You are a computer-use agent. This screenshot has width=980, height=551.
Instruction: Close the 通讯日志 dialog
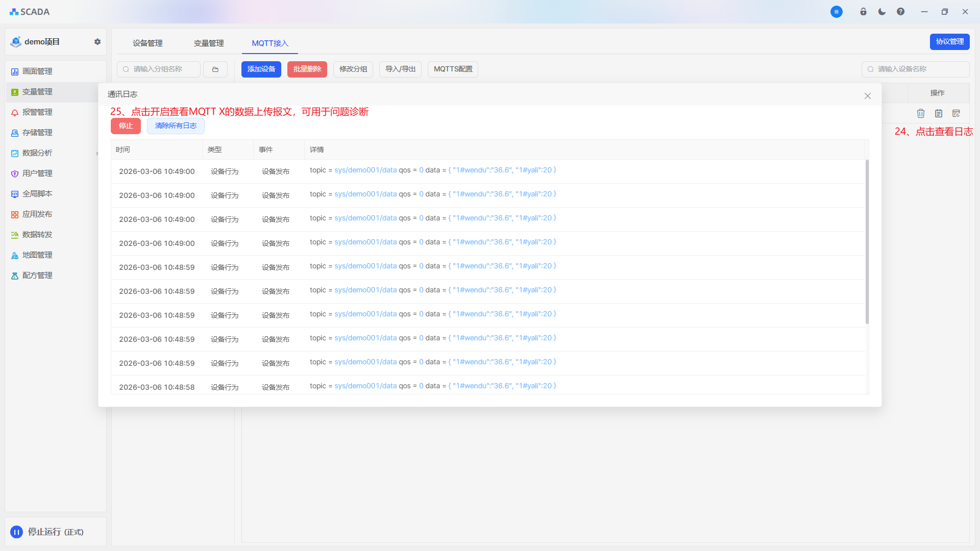(x=868, y=96)
